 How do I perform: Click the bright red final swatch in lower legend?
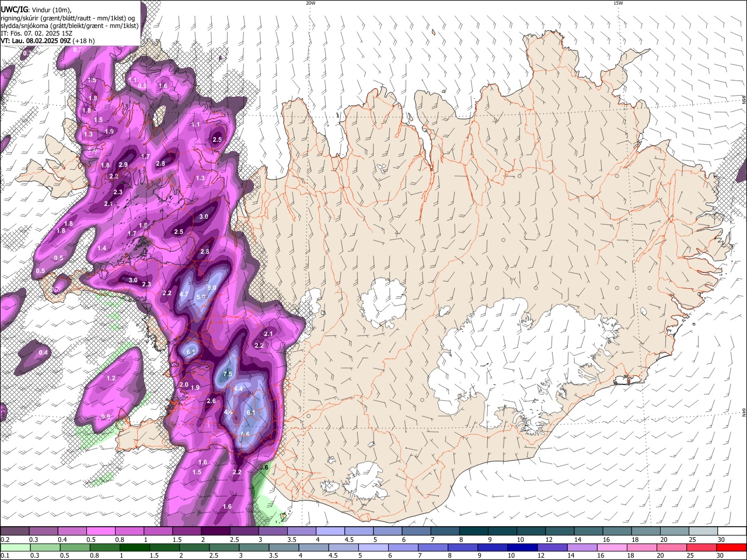(732, 547)
